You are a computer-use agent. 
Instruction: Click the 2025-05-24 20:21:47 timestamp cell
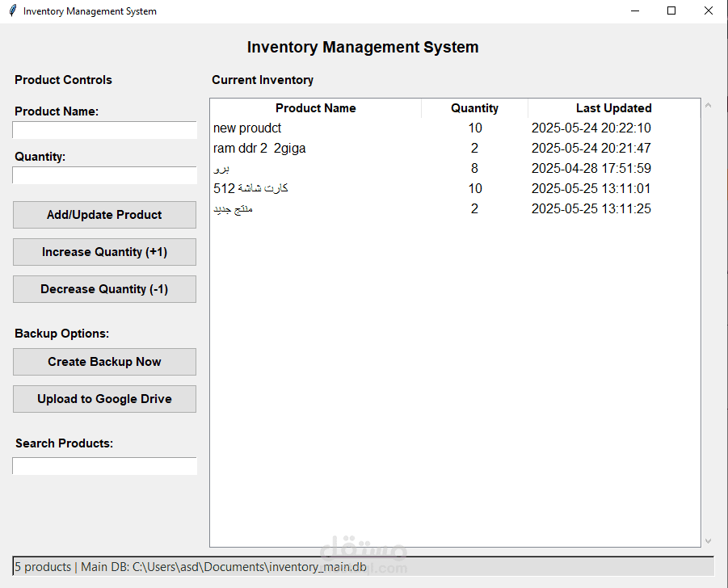[x=591, y=148]
